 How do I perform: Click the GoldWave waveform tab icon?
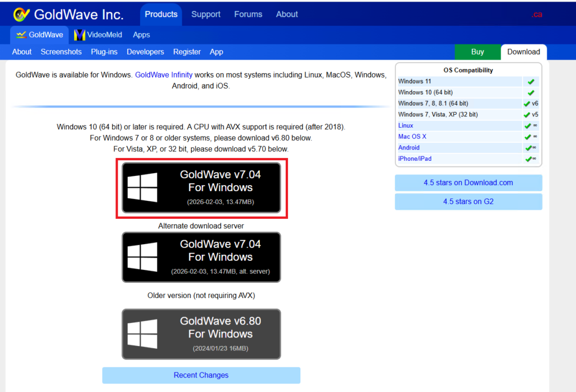click(21, 35)
